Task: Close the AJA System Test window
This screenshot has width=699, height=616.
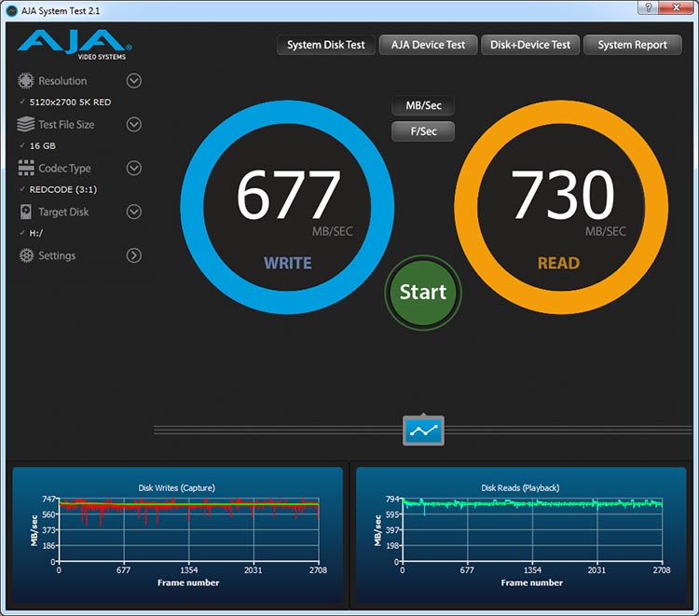Action: [x=676, y=7]
